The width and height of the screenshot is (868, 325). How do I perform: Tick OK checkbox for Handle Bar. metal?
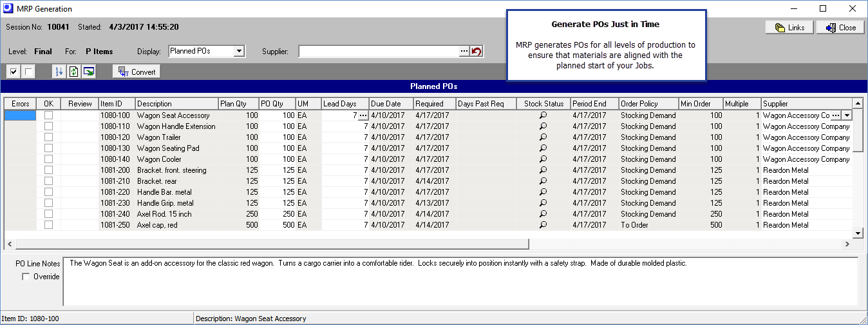(x=48, y=192)
